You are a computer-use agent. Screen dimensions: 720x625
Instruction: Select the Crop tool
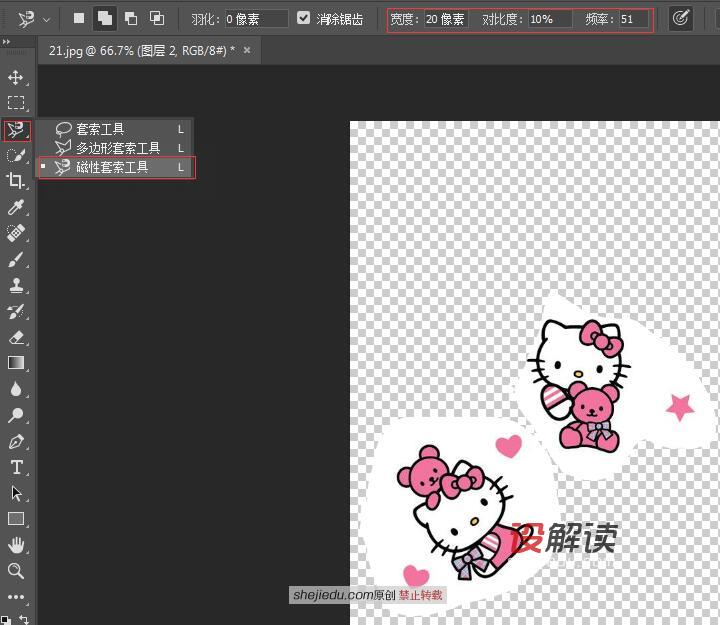(x=16, y=181)
